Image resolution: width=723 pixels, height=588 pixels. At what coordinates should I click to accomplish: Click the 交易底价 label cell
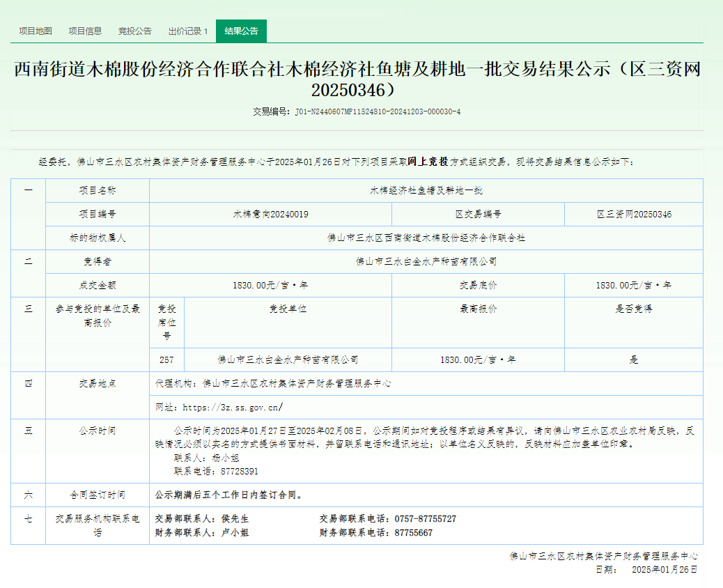478,285
